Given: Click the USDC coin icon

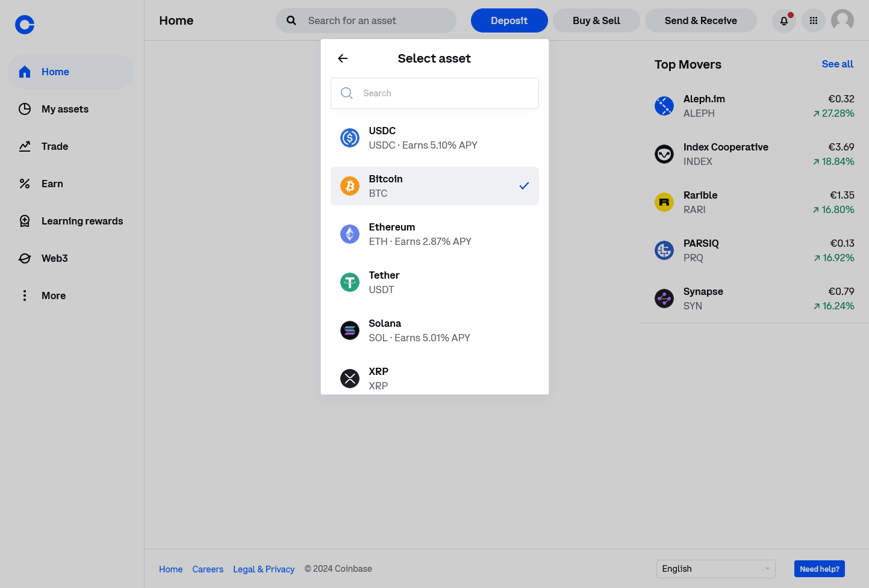Looking at the screenshot, I should pyautogui.click(x=350, y=138).
